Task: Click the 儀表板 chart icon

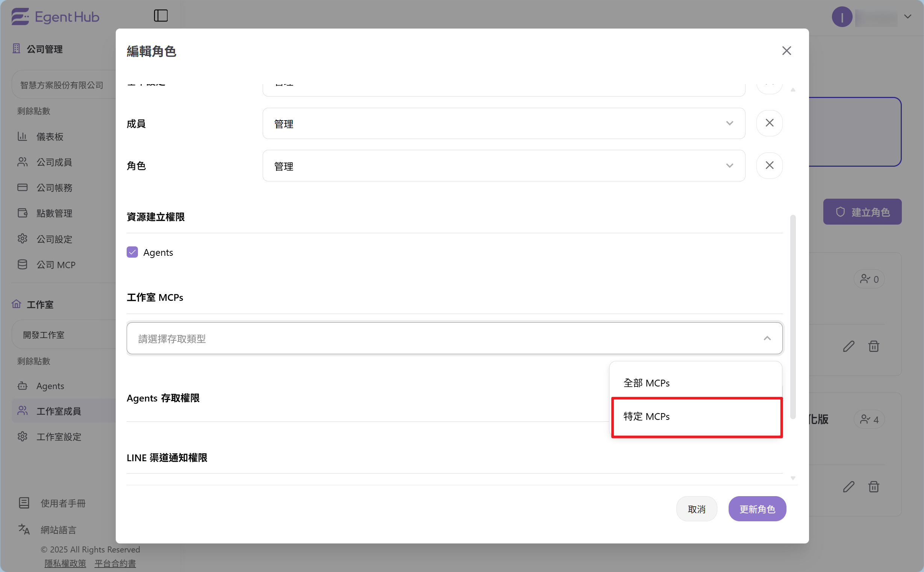Action: (22, 136)
